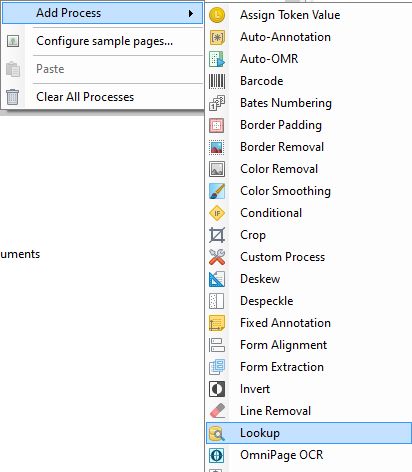This screenshot has height=472, width=412.
Task: Select the Invert contrast icon
Action: 217,389
